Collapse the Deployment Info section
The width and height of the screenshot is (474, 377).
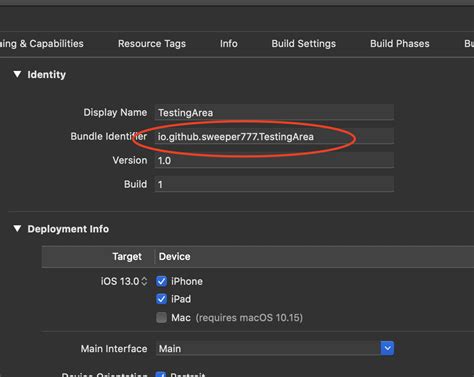coord(17,229)
